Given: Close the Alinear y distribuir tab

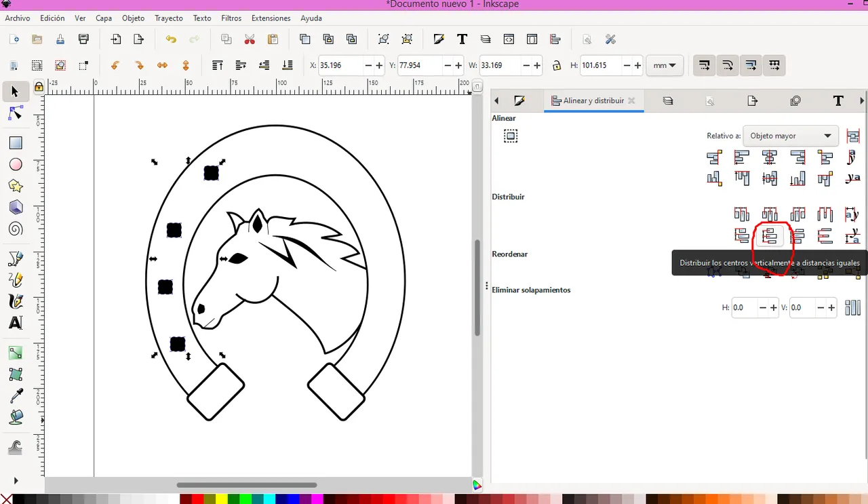Looking at the screenshot, I should coord(631,100).
